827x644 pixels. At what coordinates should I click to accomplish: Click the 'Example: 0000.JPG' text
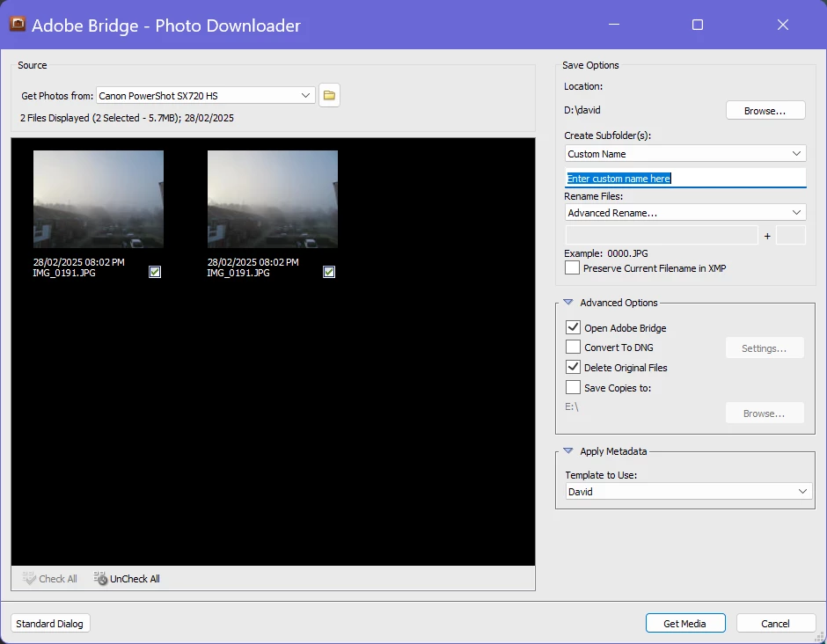click(606, 253)
